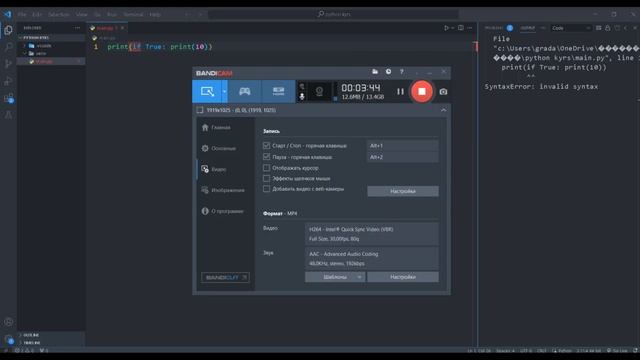Viewport: 640px width, 360px height.
Task: Expand the TIMELINE section in Explorer
Action: tap(51, 343)
